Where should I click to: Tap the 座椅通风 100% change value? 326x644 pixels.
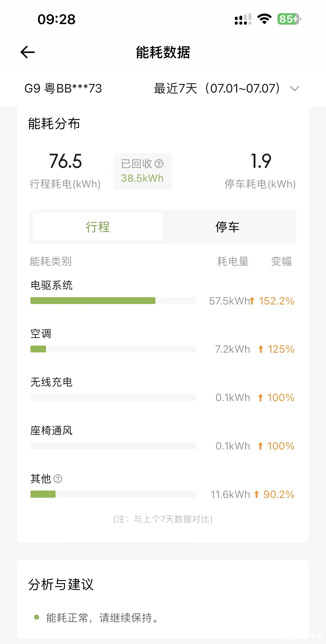tap(281, 446)
